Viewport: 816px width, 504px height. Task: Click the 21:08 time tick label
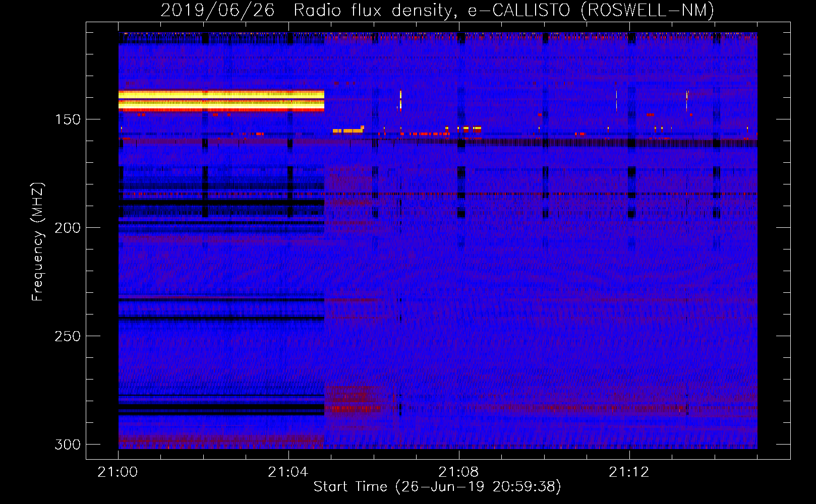coord(458,472)
